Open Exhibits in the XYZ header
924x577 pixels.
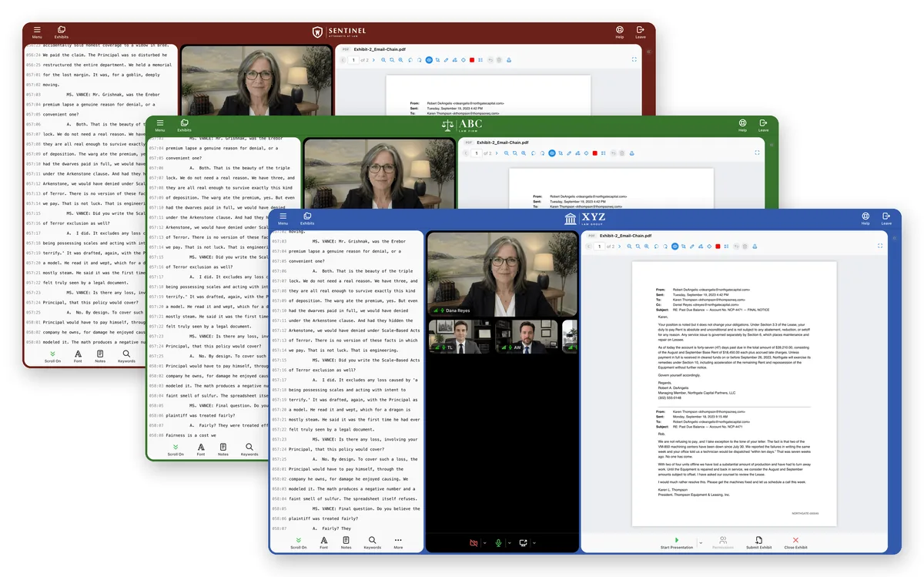(307, 219)
